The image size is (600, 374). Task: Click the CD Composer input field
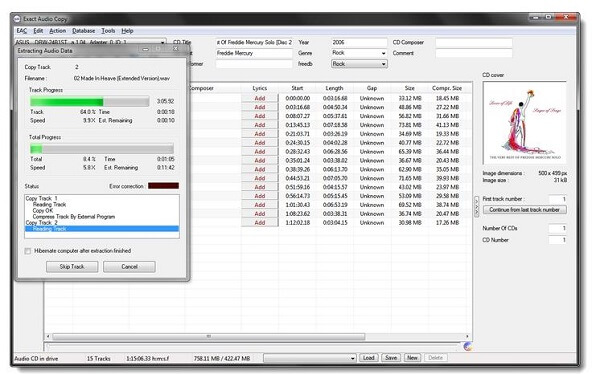[474, 42]
